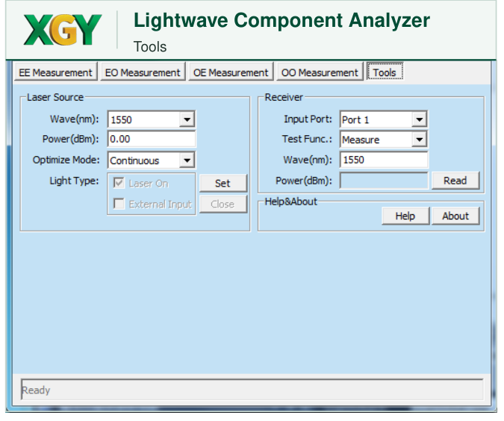Click the Receiver Wave(nm) input field
Image resolution: width=504 pixels, height=421 pixels.
[x=384, y=160]
